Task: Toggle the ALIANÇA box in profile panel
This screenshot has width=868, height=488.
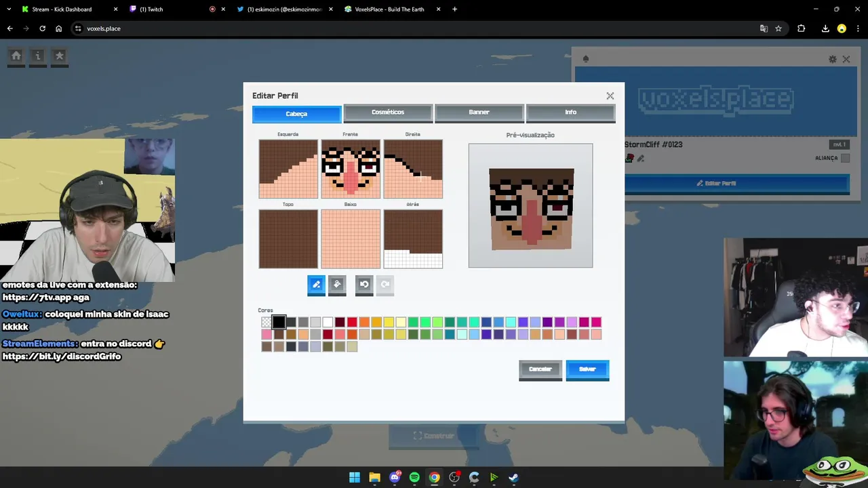Action: (845, 158)
